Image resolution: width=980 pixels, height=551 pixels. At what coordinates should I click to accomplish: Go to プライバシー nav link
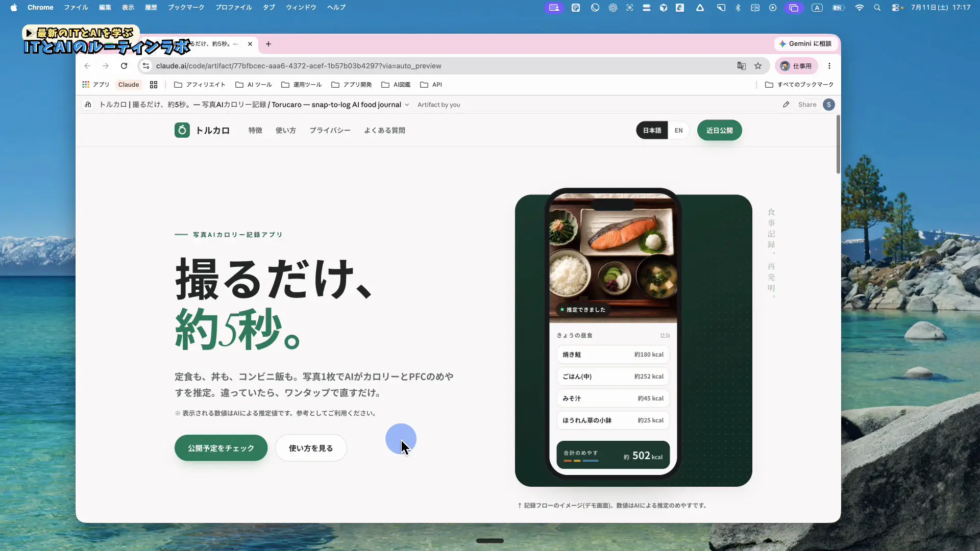coord(330,131)
